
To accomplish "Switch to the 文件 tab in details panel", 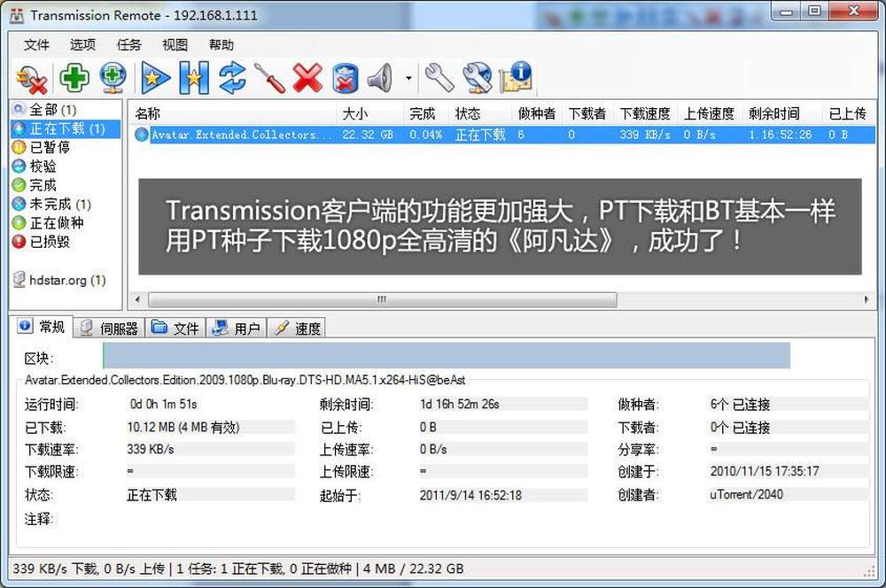I will 175,329.
